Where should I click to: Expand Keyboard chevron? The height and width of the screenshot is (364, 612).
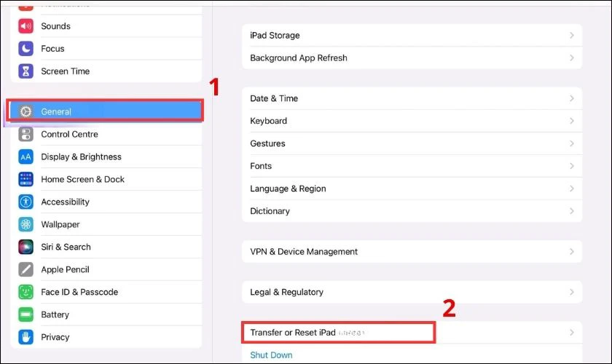coord(572,121)
